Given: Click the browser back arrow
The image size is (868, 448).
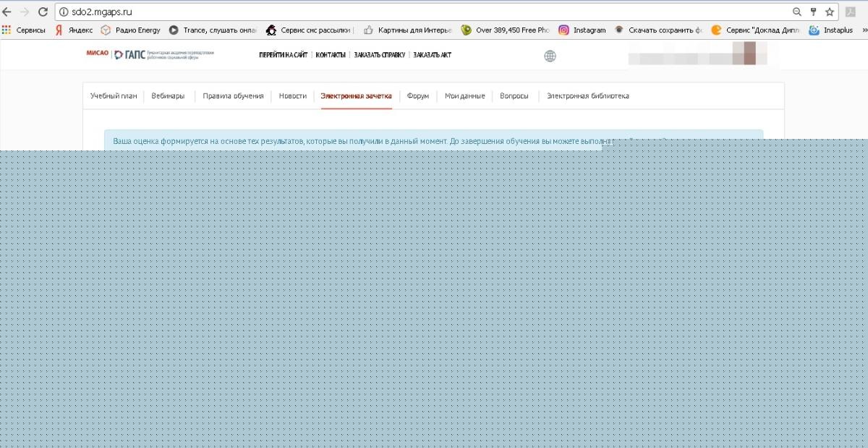Looking at the screenshot, I should tap(7, 12).
